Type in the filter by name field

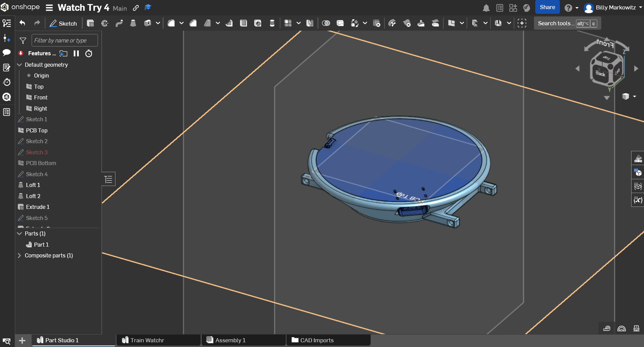64,40
